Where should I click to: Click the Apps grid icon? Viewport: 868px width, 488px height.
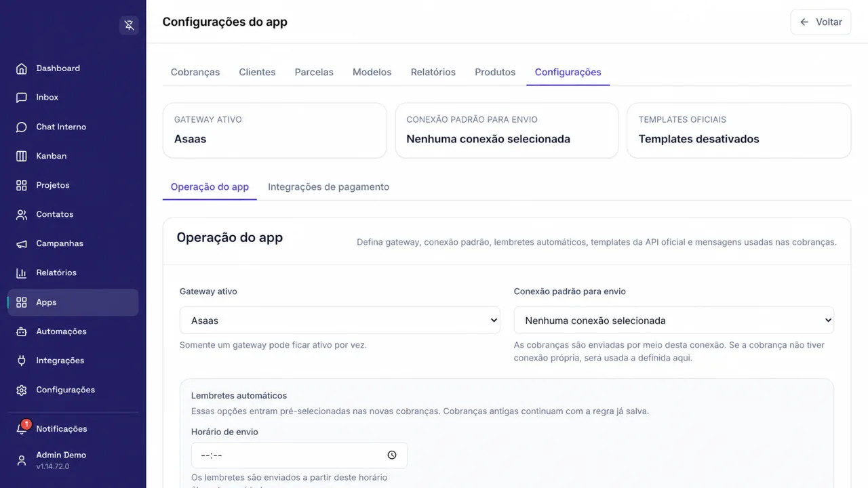coord(22,302)
